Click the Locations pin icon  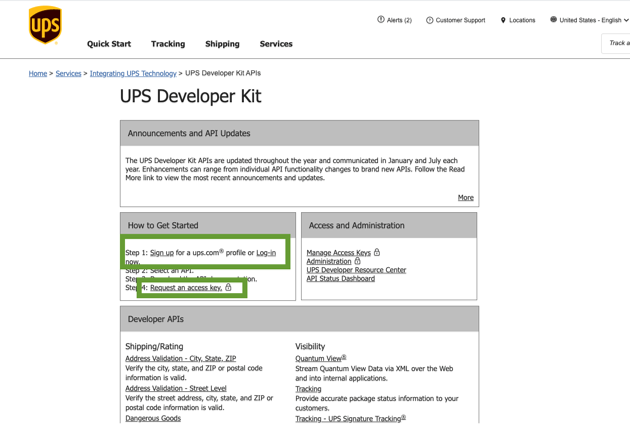tap(503, 20)
